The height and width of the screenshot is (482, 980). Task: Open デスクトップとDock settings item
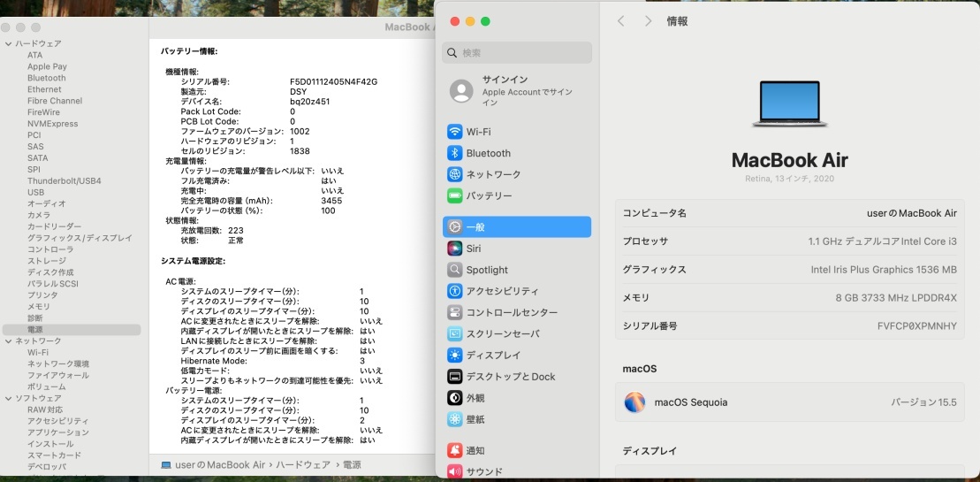coord(510,377)
